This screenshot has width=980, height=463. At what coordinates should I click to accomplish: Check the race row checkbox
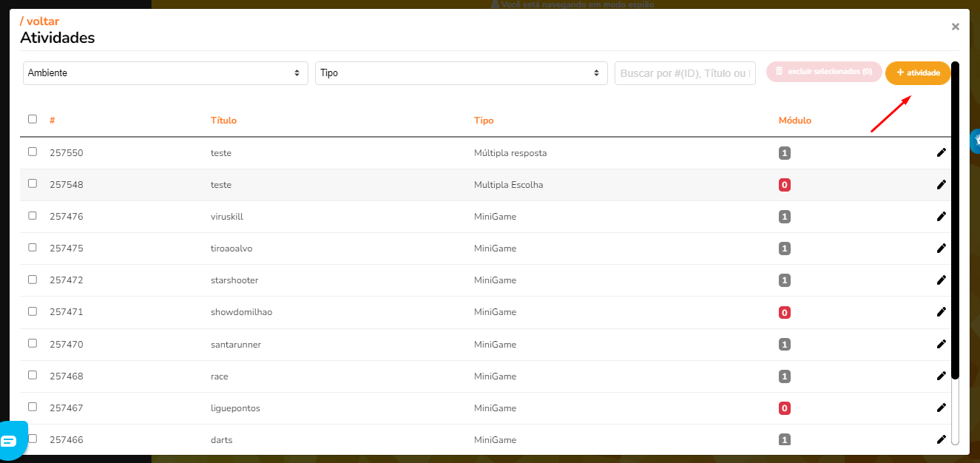tap(33, 375)
